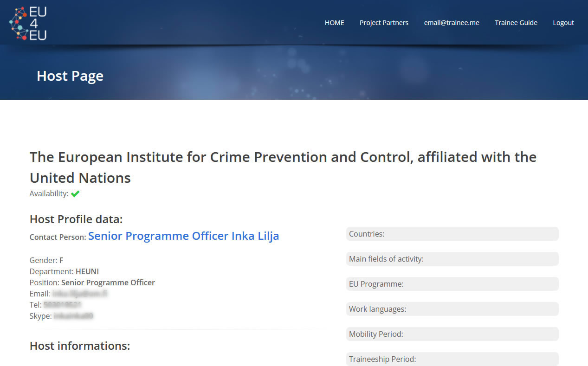Open the email@trainee.me account link
588x366 pixels.
452,23
